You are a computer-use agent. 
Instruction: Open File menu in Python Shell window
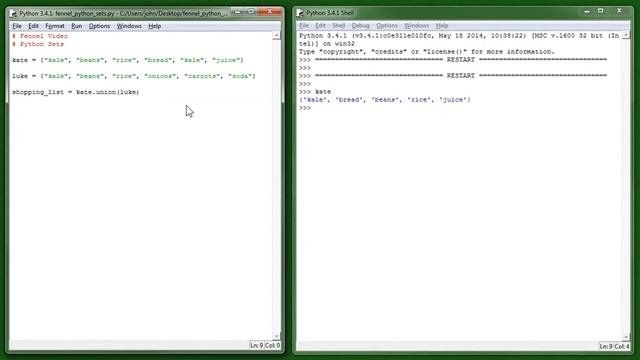click(304, 26)
